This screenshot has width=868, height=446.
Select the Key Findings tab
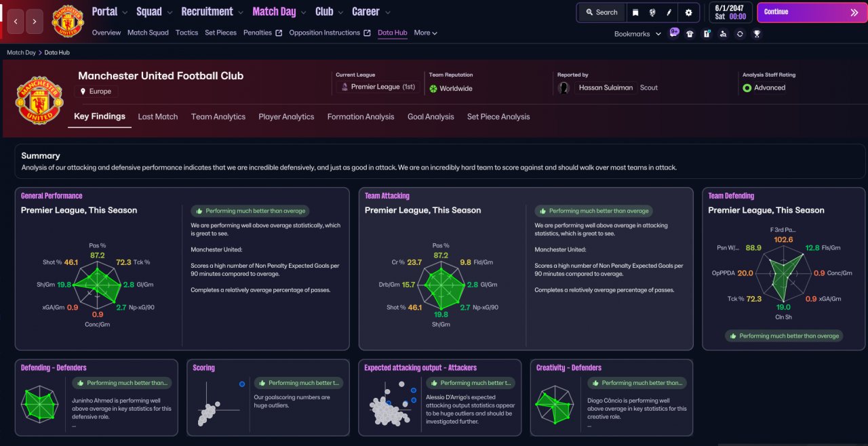[100, 117]
